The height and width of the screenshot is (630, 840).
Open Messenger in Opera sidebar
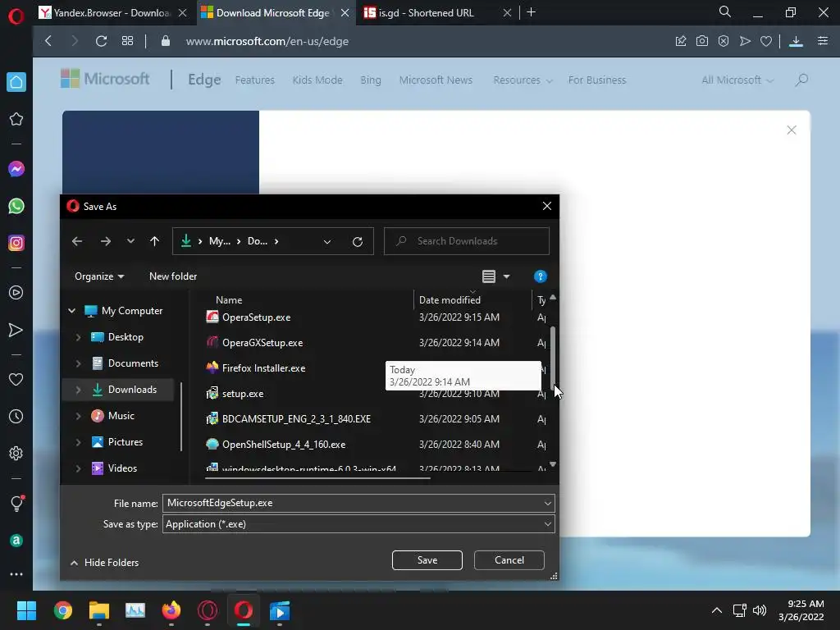[16, 169]
